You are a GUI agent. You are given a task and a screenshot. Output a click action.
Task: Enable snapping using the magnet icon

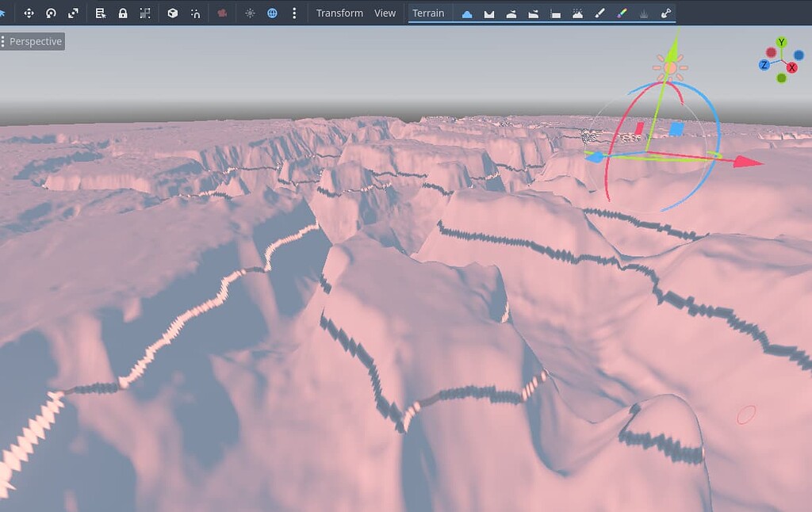click(195, 13)
